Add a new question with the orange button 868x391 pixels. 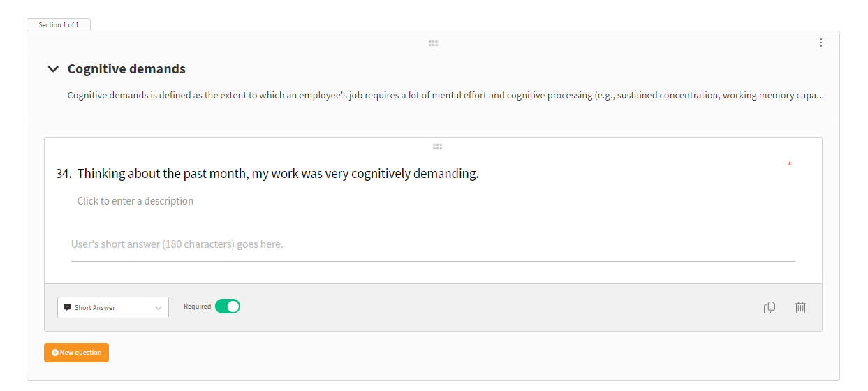[76, 353]
